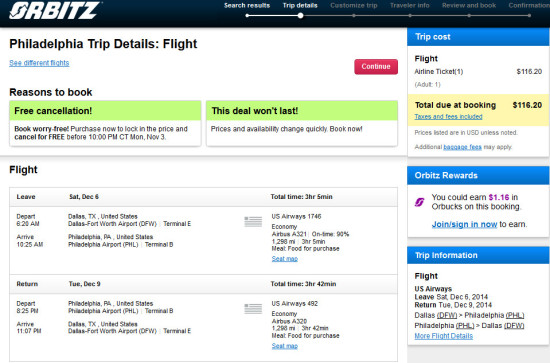550x363 pixels.
Task: Click the Free cancellation! banner
Action: [x=105, y=111]
